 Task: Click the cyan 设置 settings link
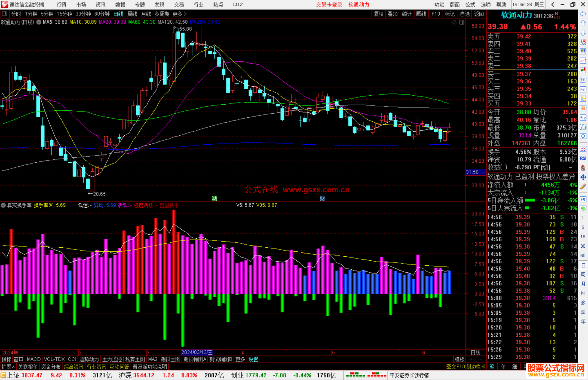click(253, 359)
